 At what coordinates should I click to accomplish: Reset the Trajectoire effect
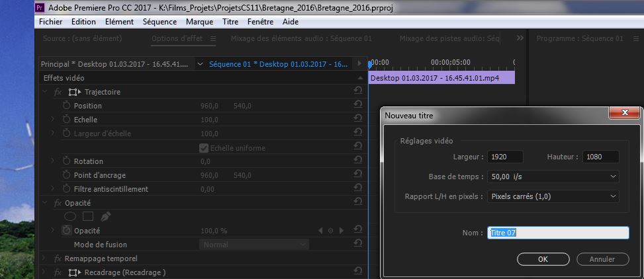point(357,91)
